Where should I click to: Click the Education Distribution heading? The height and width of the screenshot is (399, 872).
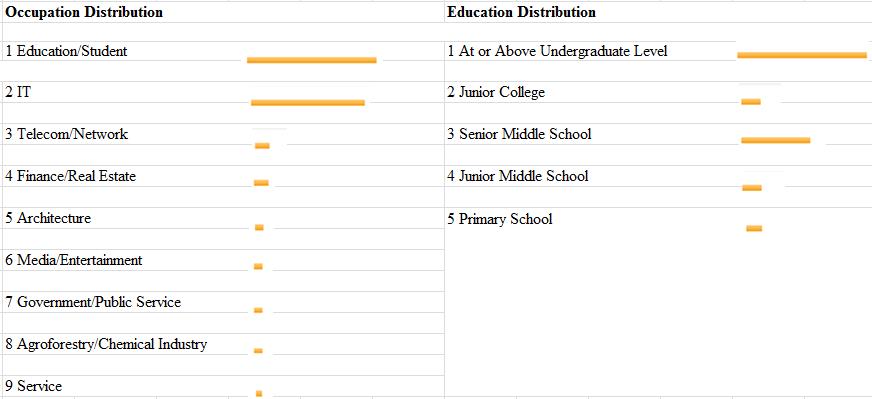coord(522,12)
